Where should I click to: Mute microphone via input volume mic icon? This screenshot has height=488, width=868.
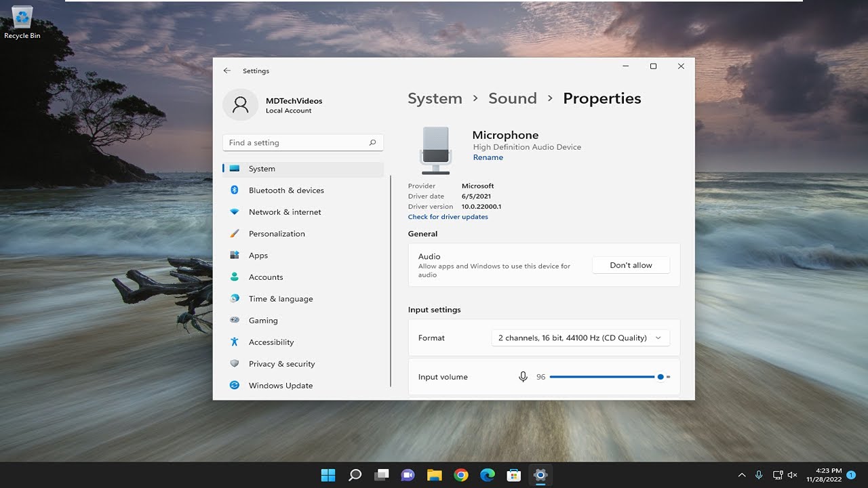pyautogui.click(x=523, y=377)
